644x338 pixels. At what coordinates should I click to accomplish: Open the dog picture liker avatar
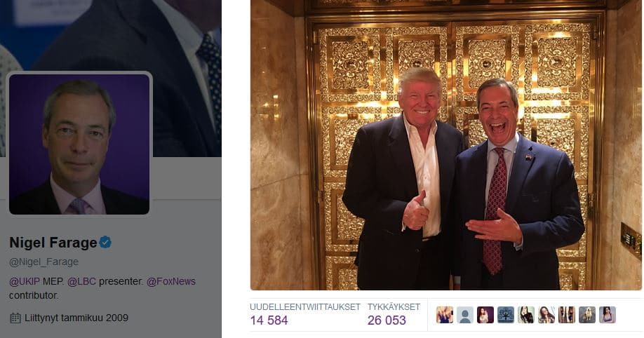[x=586, y=315]
